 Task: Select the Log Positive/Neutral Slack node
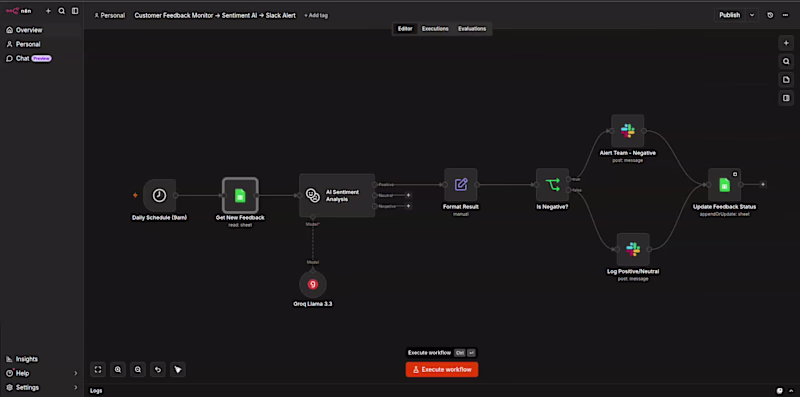[x=633, y=250]
